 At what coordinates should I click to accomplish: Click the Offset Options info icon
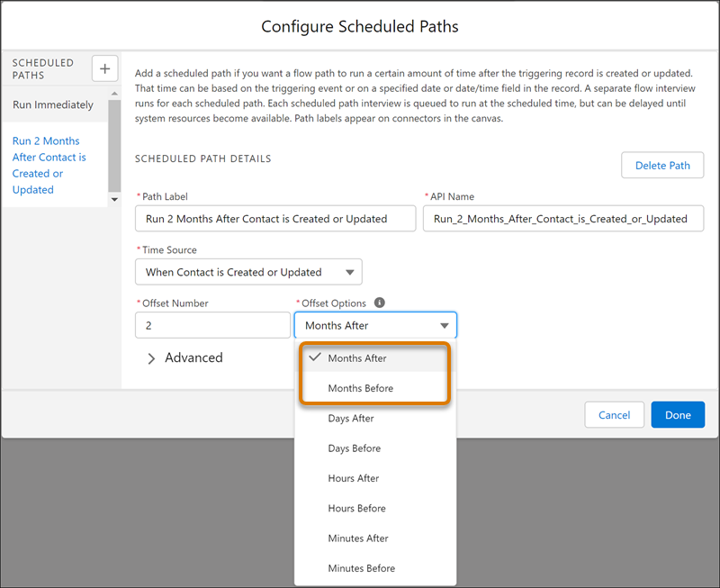[x=379, y=303]
